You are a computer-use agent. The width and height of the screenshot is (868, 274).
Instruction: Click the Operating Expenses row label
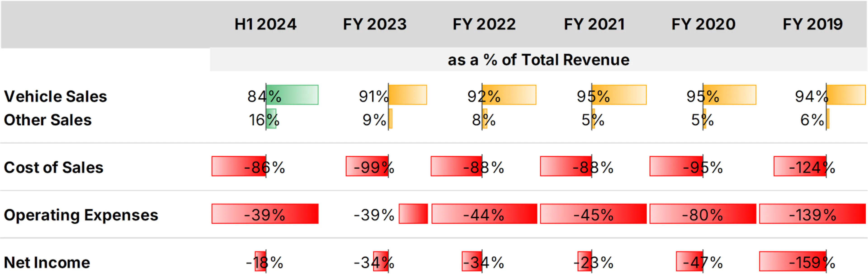pos(81,215)
